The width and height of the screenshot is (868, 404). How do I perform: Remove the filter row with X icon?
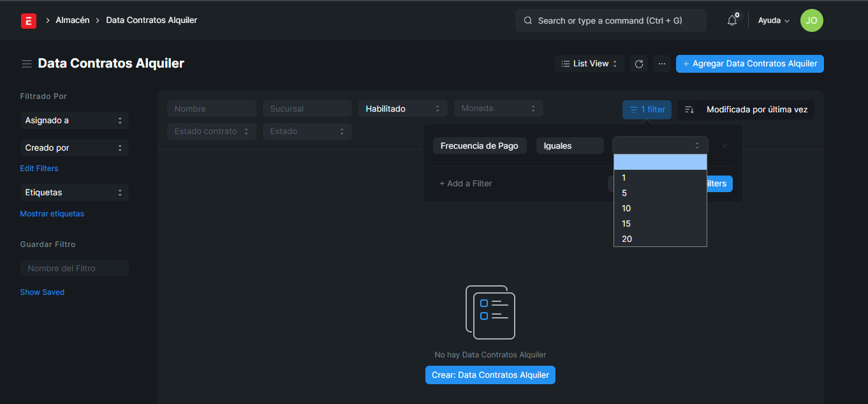[725, 146]
